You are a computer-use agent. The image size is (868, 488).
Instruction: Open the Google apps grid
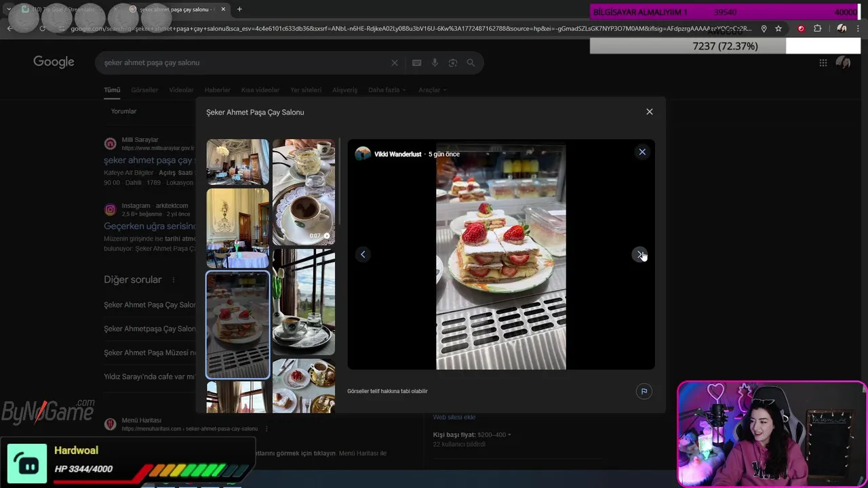823,62
